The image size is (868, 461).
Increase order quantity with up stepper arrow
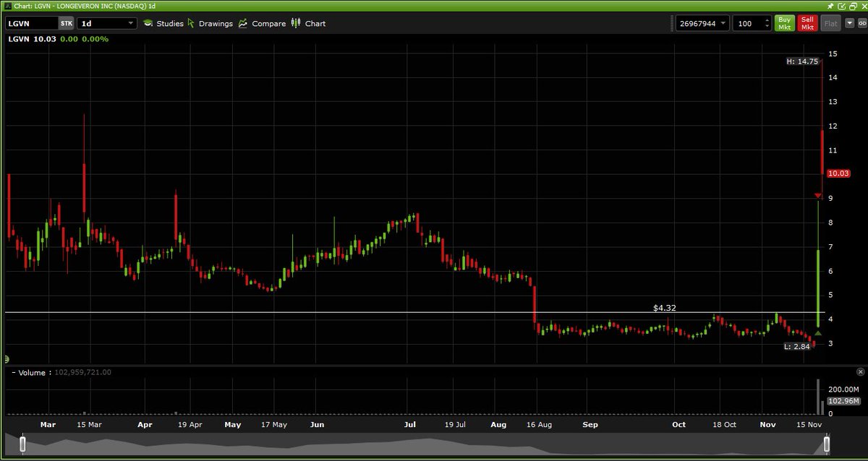[767, 20]
